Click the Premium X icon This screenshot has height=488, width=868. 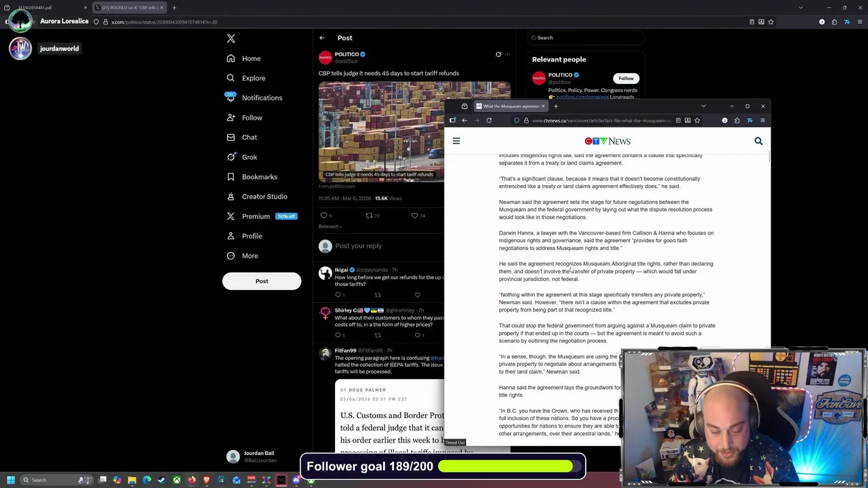pyautogui.click(x=231, y=216)
